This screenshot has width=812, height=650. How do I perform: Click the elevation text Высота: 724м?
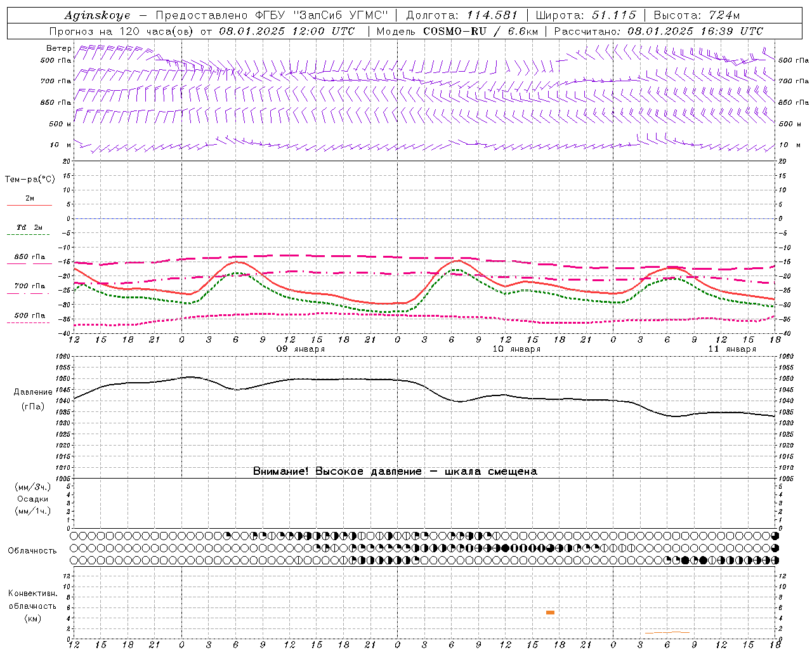(697, 15)
